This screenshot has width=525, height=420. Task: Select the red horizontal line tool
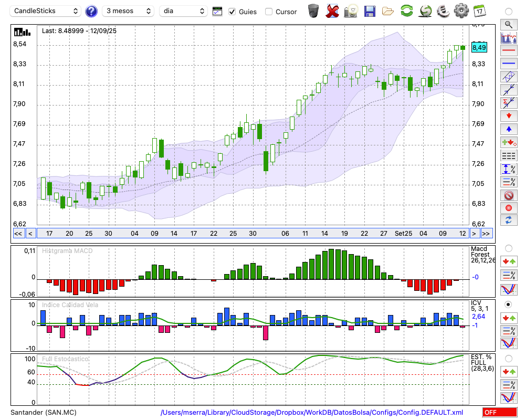coord(509,50)
